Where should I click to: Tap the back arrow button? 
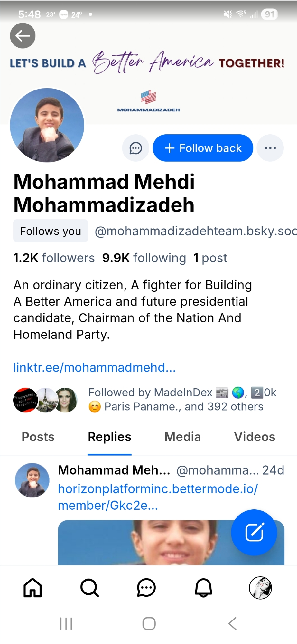click(23, 36)
